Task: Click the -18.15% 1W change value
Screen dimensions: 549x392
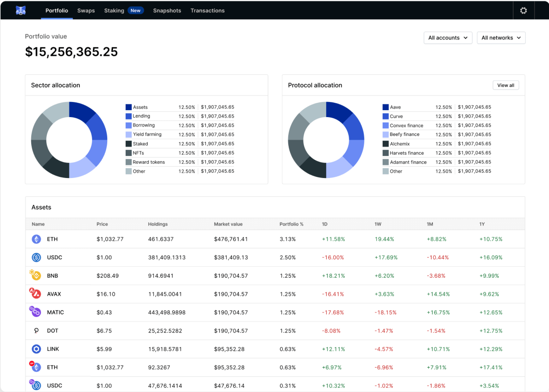Action: 386,312
